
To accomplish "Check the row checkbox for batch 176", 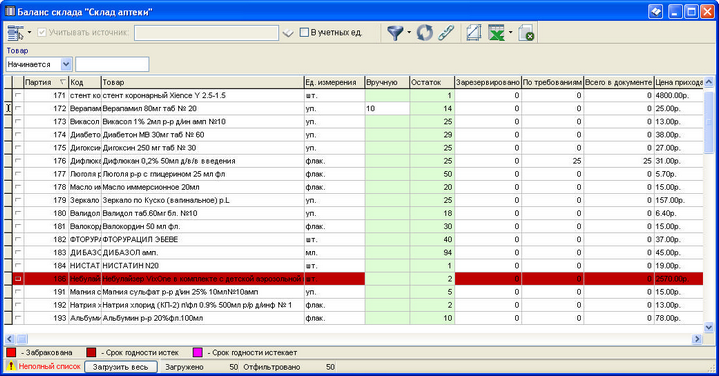I will [x=18, y=161].
